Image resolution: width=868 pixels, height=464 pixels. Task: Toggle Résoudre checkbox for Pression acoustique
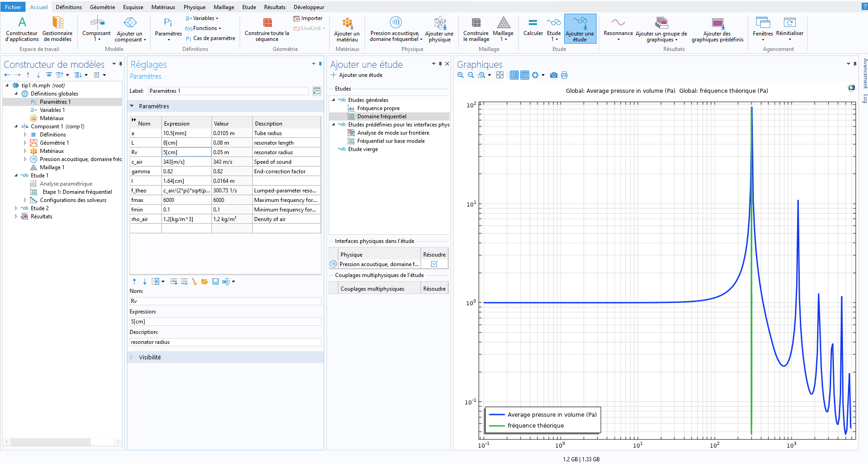pyautogui.click(x=434, y=264)
